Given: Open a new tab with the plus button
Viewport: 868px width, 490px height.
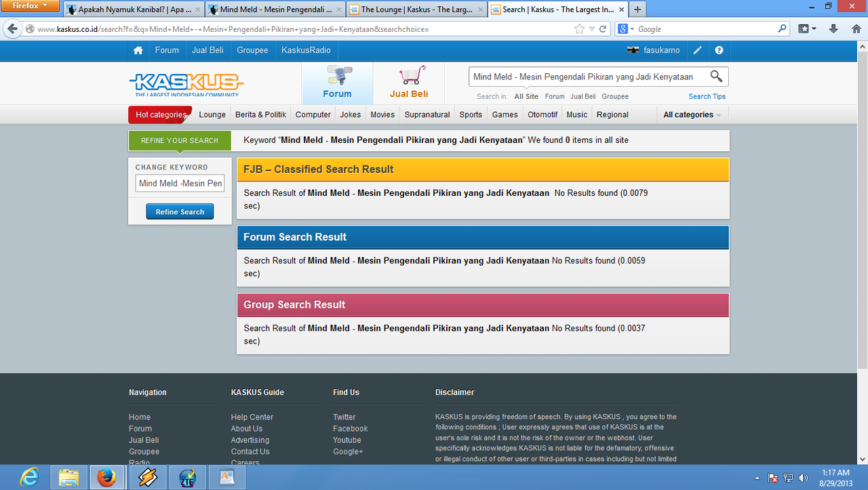Looking at the screenshot, I should click(637, 9).
